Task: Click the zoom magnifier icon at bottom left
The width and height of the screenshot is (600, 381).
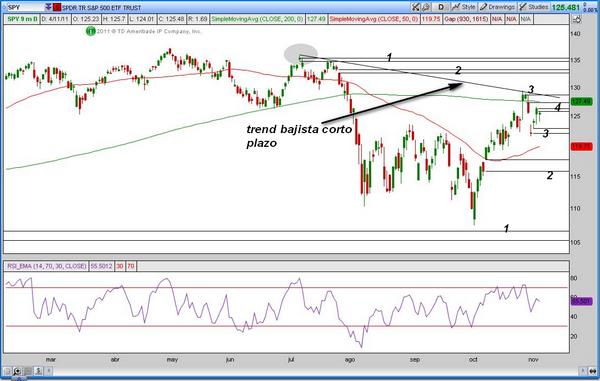Action: click(x=18, y=371)
